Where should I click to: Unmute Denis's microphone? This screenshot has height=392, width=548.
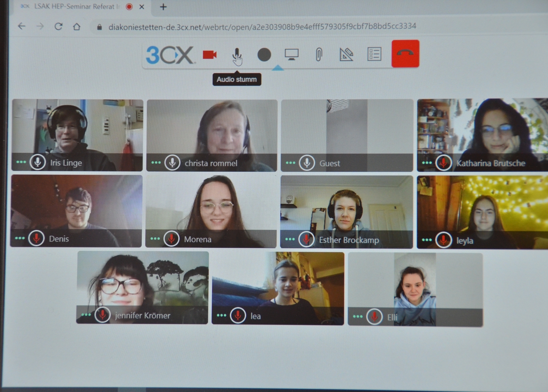(36, 238)
